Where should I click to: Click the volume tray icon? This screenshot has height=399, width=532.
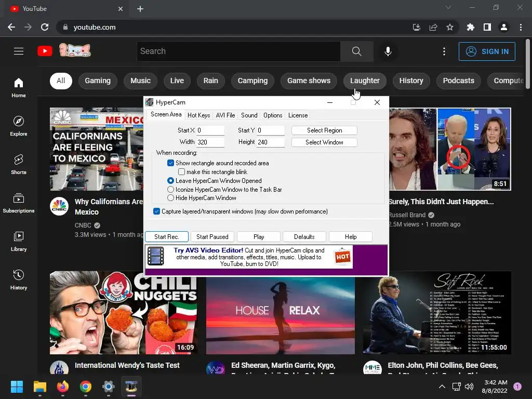pos(469,387)
